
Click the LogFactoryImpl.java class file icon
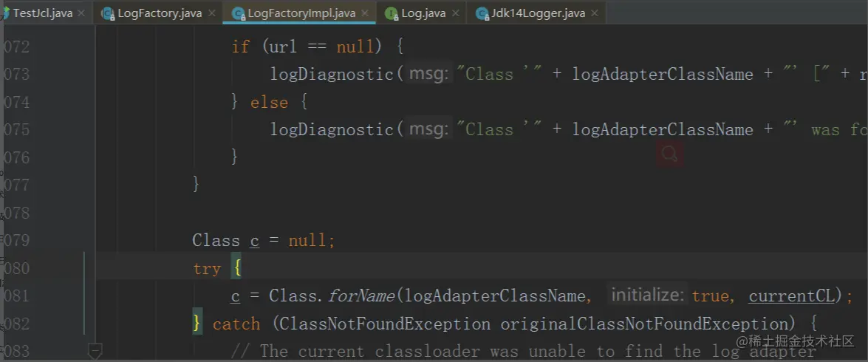[239, 13]
